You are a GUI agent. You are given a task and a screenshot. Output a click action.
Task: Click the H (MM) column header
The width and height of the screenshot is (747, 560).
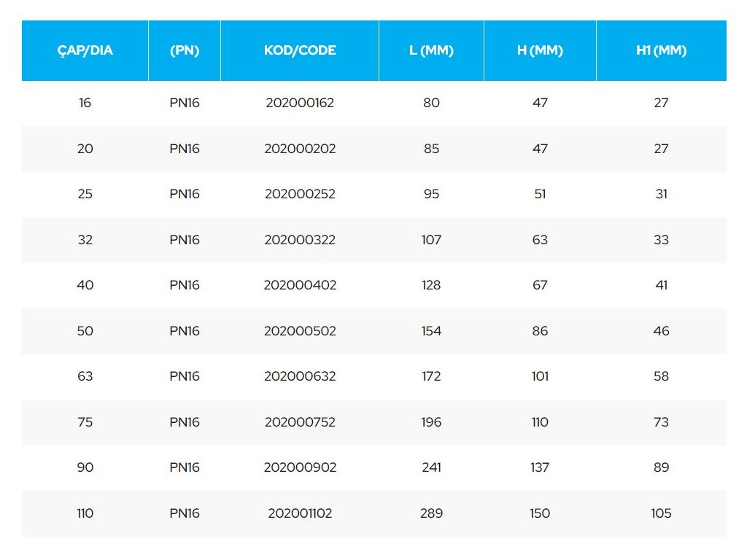pos(540,50)
